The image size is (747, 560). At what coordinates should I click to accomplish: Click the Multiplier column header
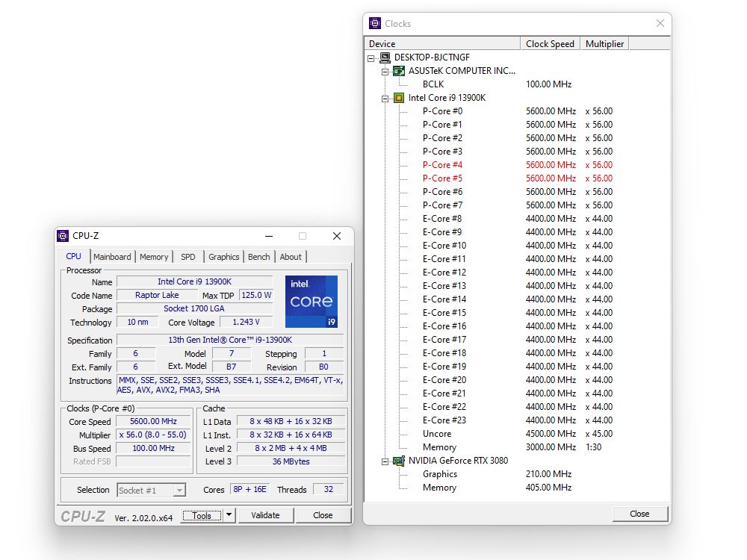pos(604,44)
